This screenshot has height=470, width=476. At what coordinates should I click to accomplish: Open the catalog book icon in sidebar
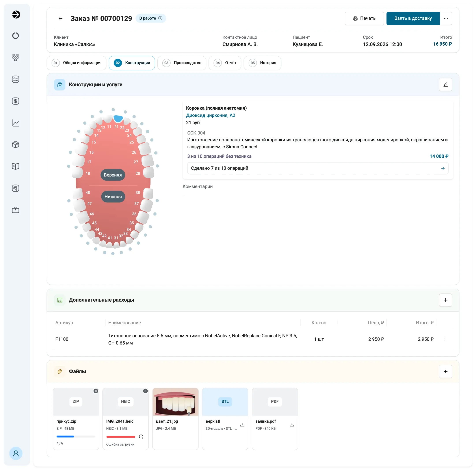coord(15,166)
